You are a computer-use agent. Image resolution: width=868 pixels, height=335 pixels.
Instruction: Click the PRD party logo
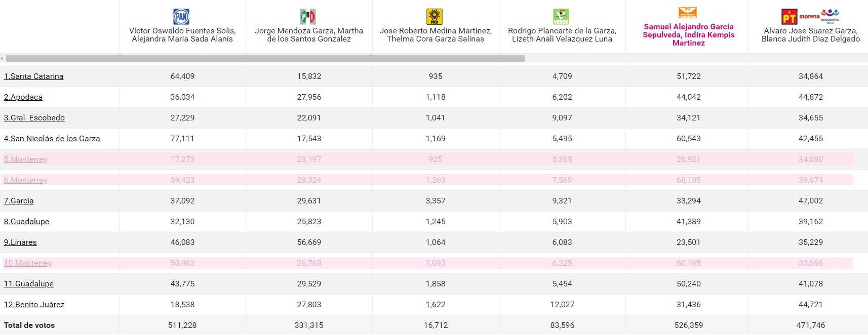[x=435, y=17]
